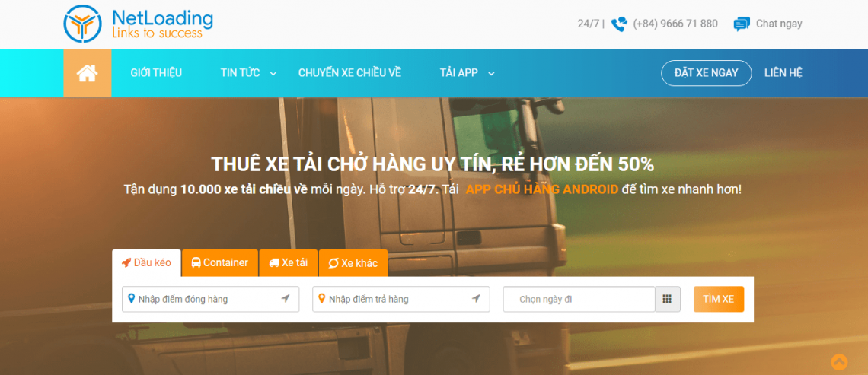Viewport: 868px width, 375px height.
Task: Click phone number (+84) 9666 71 880
Action: [x=675, y=24]
